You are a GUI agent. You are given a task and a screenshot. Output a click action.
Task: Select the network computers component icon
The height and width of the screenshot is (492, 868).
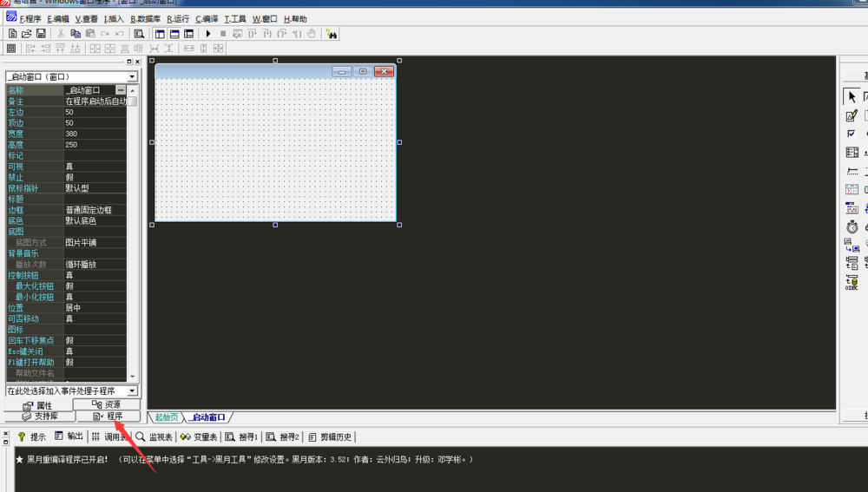852,246
